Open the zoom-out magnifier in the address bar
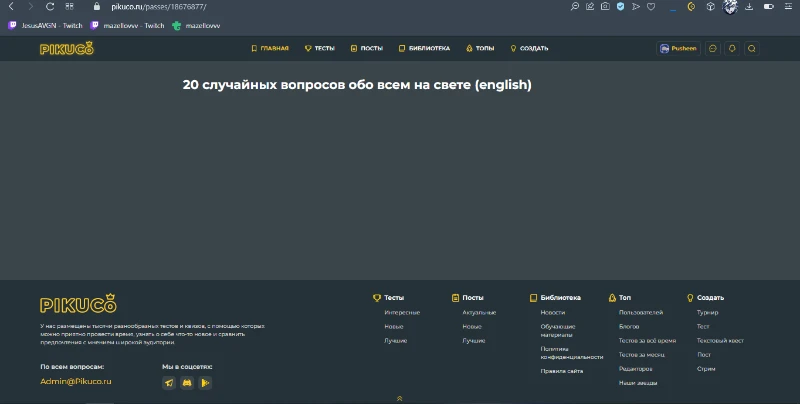The width and height of the screenshot is (800, 404). pyautogui.click(x=574, y=7)
